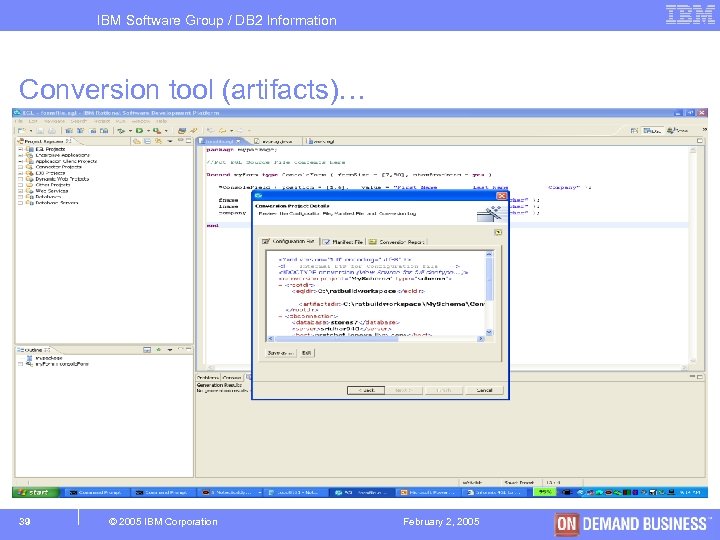Collapse the rootdir XML element
The image size is (720, 540).
280,285
